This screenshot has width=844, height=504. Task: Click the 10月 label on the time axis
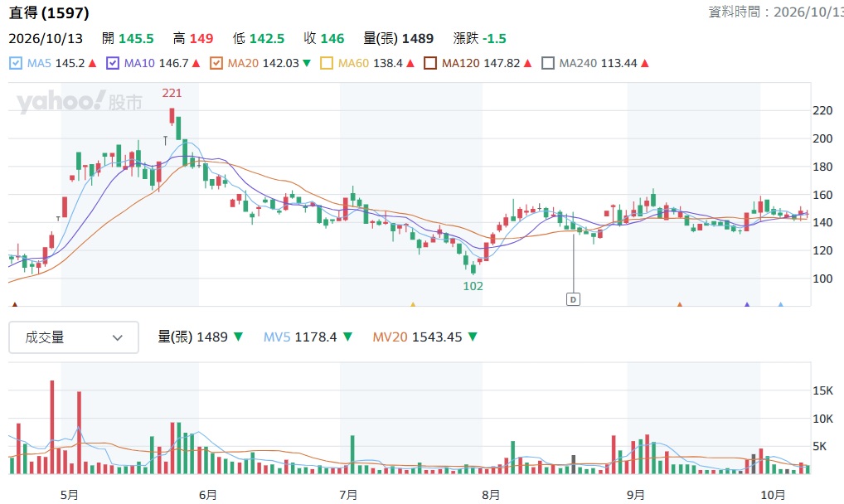[x=773, y=495]
